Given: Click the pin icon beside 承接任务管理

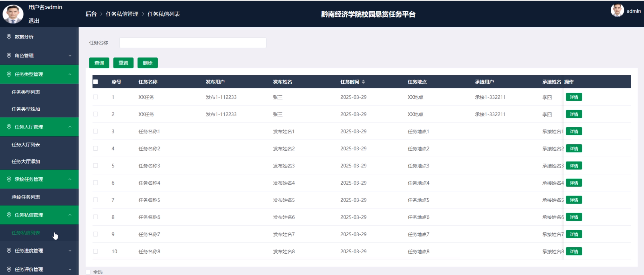Looking at the screenshot, I should 9,179.
